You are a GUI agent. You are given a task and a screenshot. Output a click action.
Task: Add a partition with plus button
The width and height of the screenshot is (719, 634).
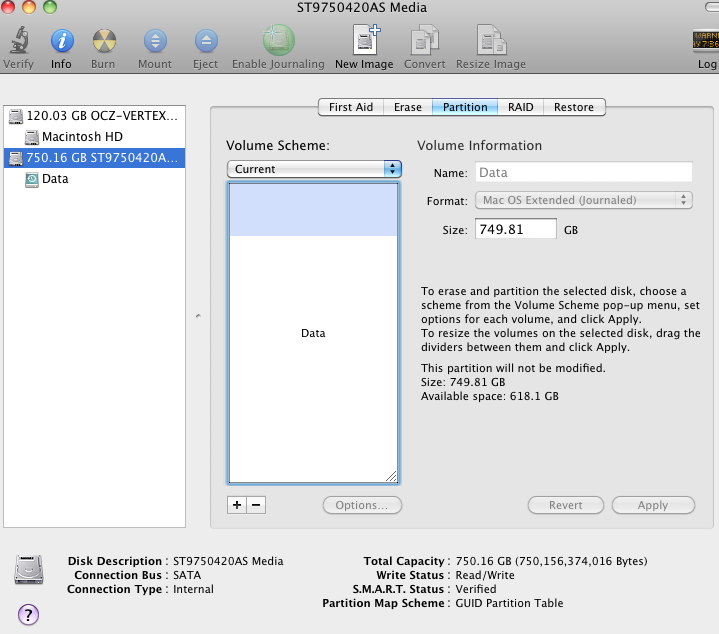pyautogui.click(x=237, y=505)
